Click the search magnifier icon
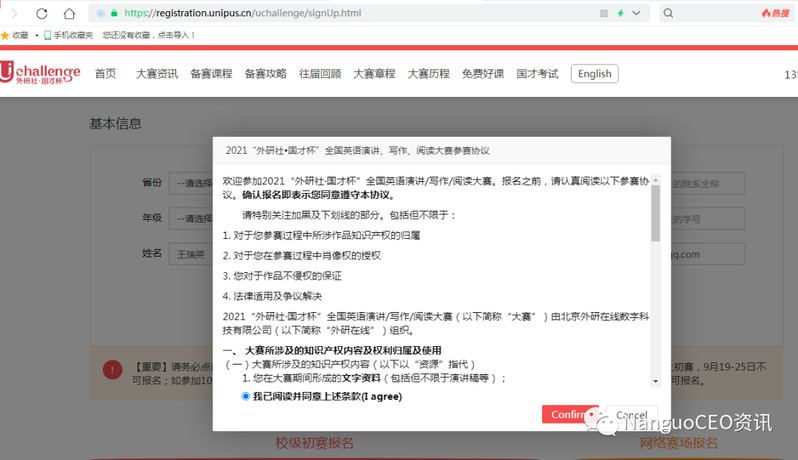This screenshot has width=798, height=460. (x=668, y=13)
